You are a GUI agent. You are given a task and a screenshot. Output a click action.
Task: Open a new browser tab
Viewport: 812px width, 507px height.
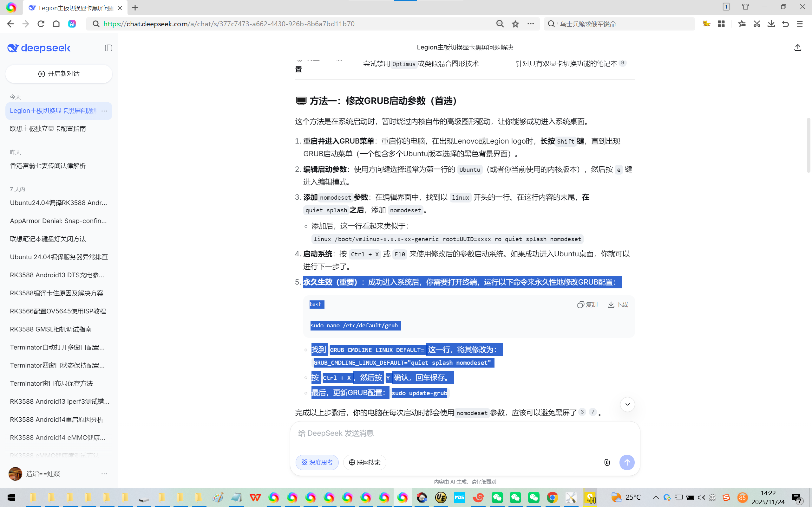[x=135, y=8]
